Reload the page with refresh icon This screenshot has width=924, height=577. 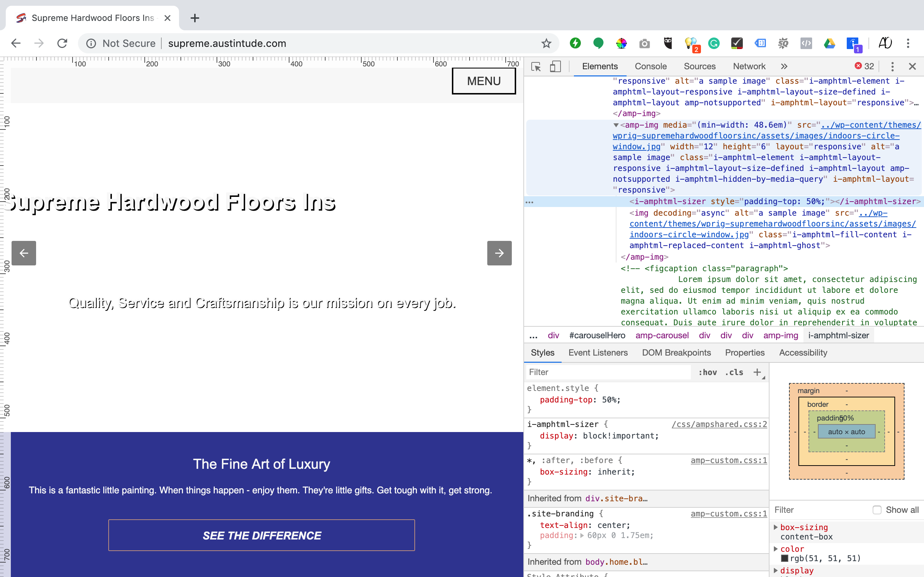point(62,44)
